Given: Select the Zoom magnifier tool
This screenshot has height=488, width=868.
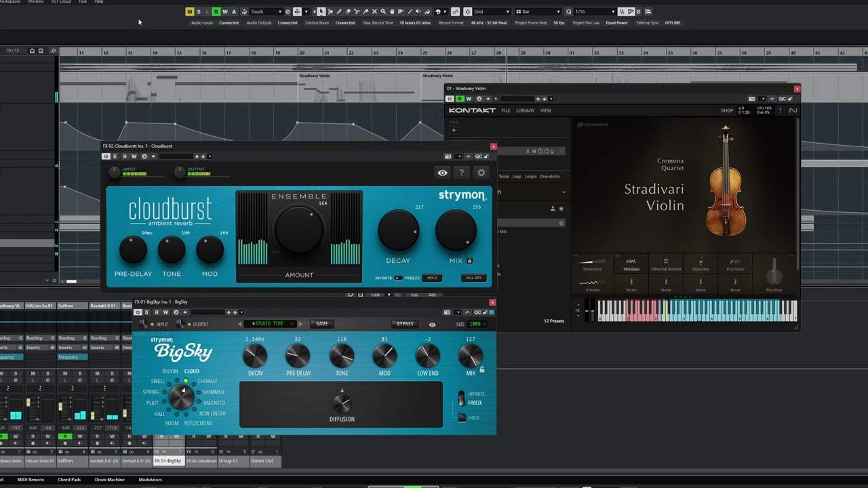Looking at the screenshot, I should 383,12.
